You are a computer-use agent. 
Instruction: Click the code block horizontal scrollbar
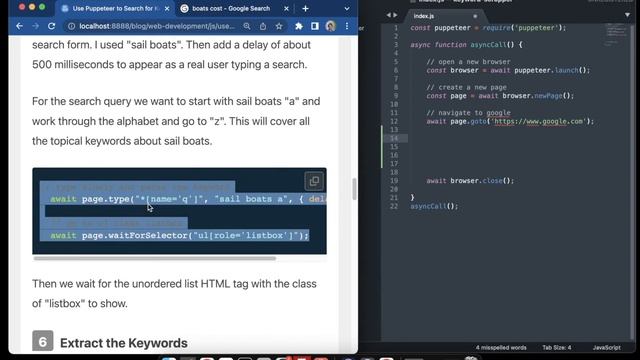tap(155, 258)
